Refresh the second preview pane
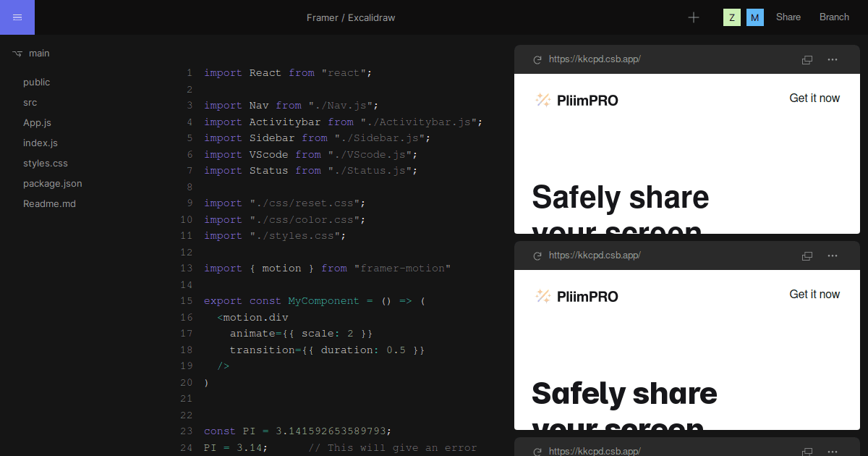 (x=537, y=256)
